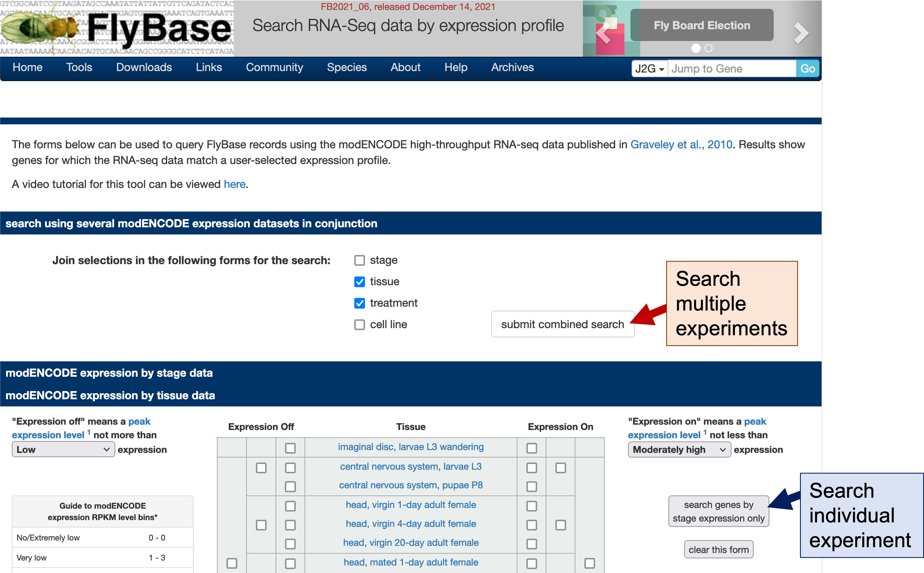This screenshot has height=573, width=924.
Task: Open central nervous system, larvae L3 link
Action: click(411, 466)
